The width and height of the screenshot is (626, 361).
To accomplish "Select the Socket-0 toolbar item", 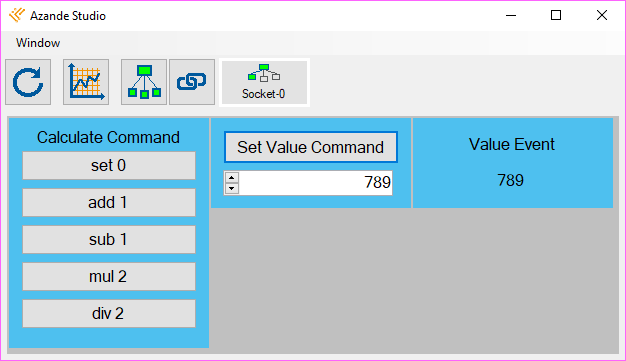I will 264,82.
